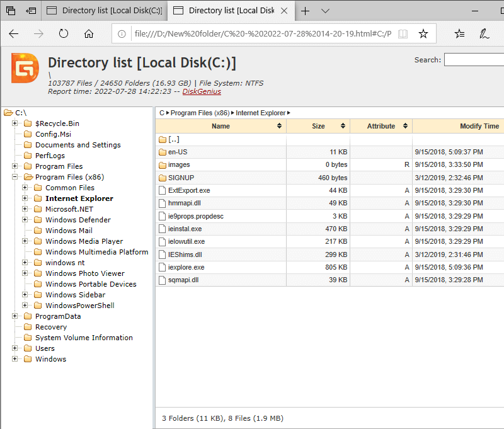Click the sqmapi.dll file name
The height and width of the screenshot is (429, 504).
(183, 280)
